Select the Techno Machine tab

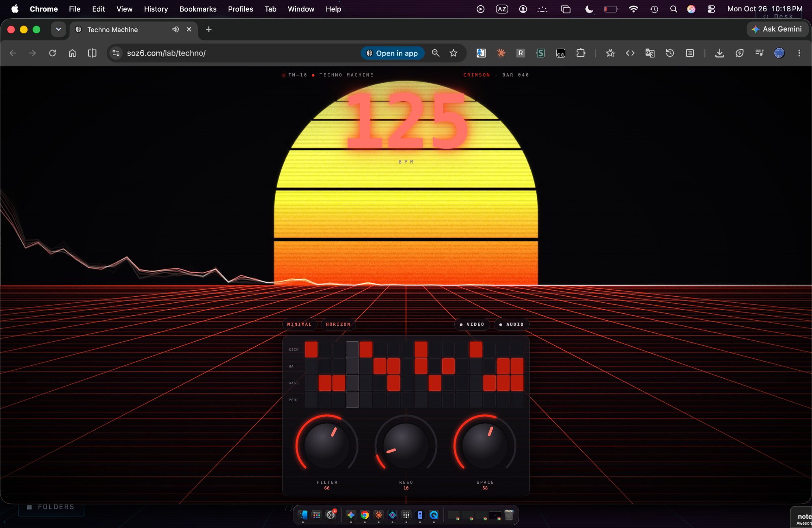coord(134,30)
